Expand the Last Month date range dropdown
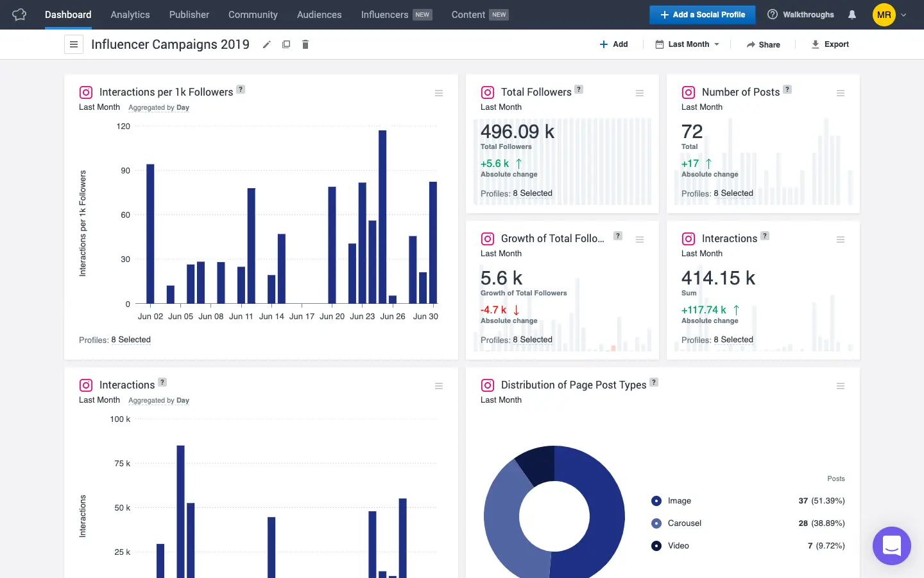 pyautogui.click(x=688, y=44)
